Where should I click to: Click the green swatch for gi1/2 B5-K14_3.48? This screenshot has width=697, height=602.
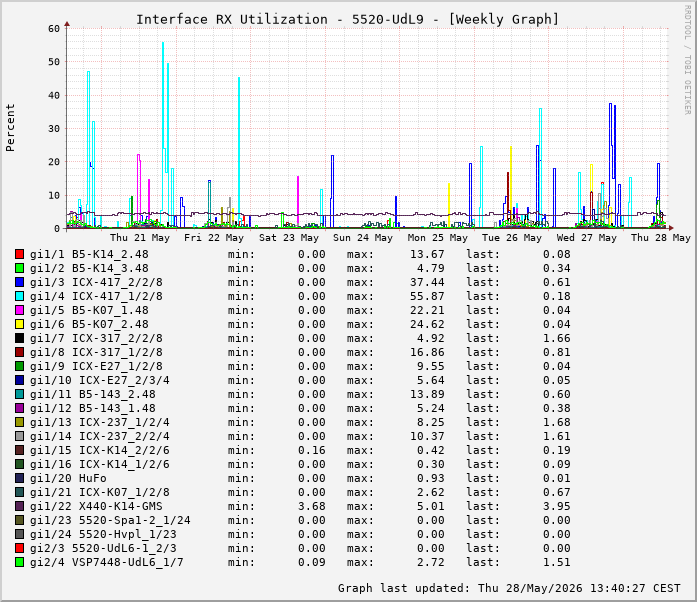(19, 268)
